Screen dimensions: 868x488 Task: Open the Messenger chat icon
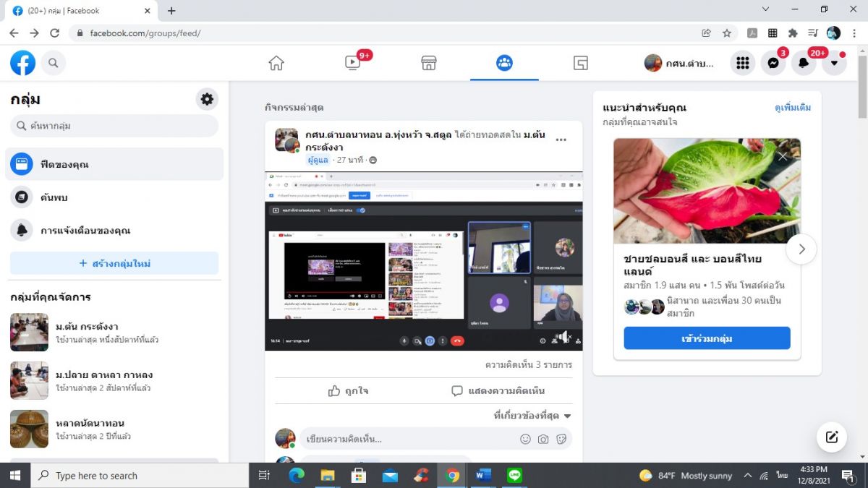(x=773, y=64)
